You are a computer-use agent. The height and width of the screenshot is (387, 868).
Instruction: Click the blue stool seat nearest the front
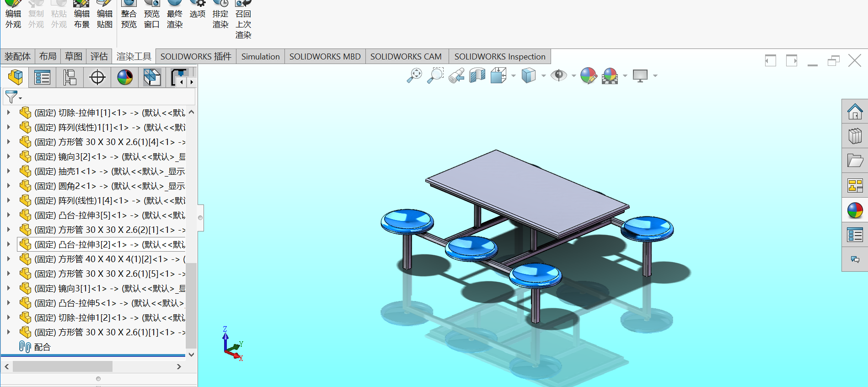[535, 275]
